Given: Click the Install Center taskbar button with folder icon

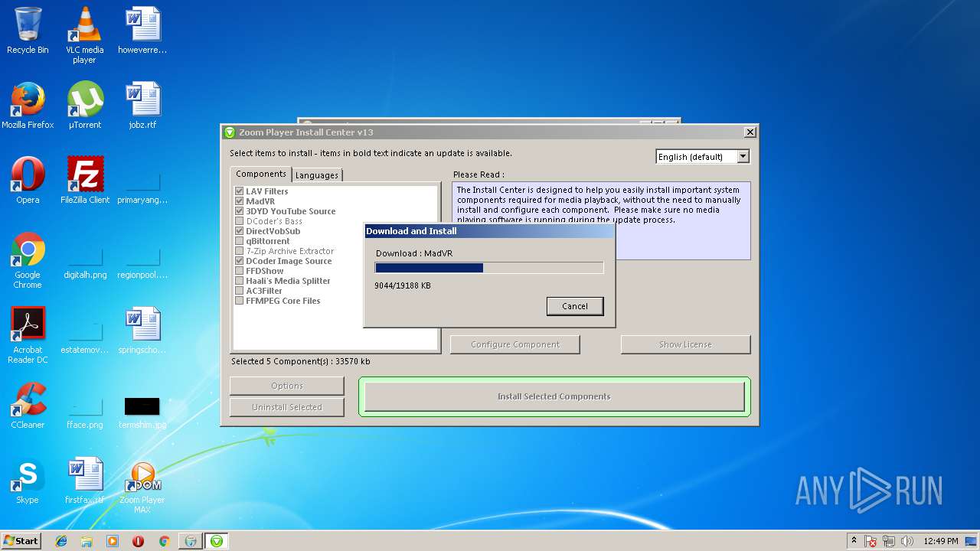Looking at the screenshot, I should 191,541.
